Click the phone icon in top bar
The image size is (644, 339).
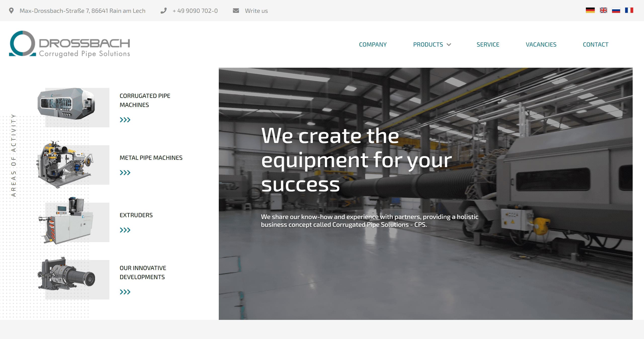click(163, 11)
